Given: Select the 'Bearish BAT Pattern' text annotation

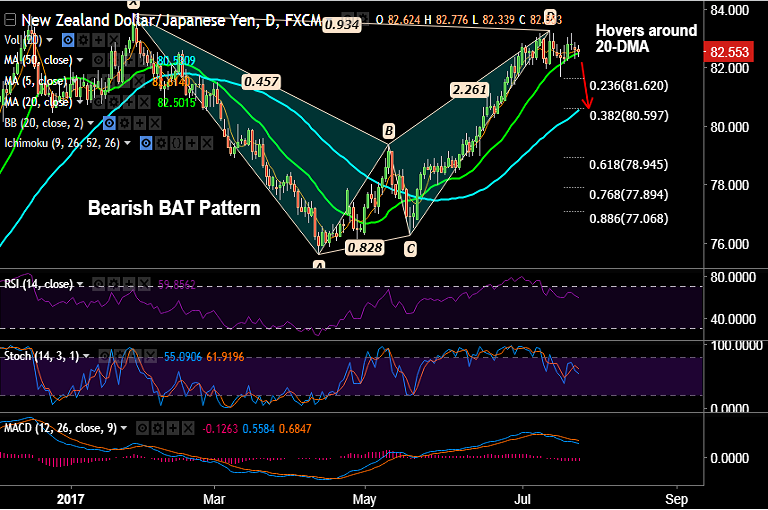Looking at the screenshot, I should (174, 208).
